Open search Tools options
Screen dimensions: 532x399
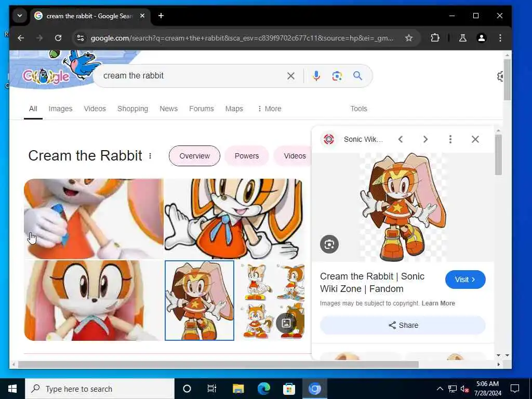[358, 109]
